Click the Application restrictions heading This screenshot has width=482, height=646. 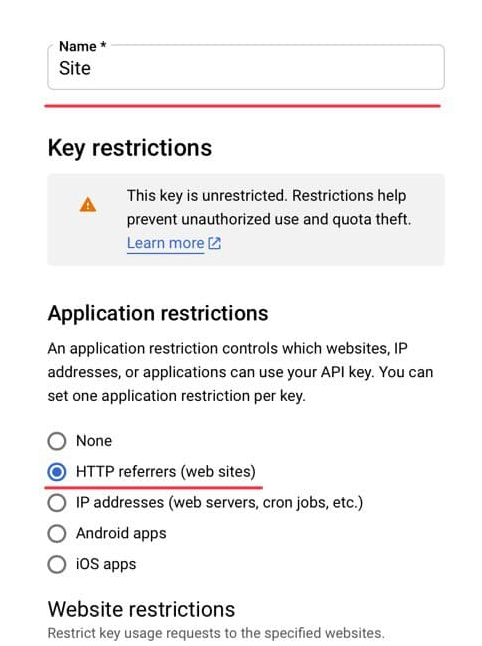[x=158, y=313]
